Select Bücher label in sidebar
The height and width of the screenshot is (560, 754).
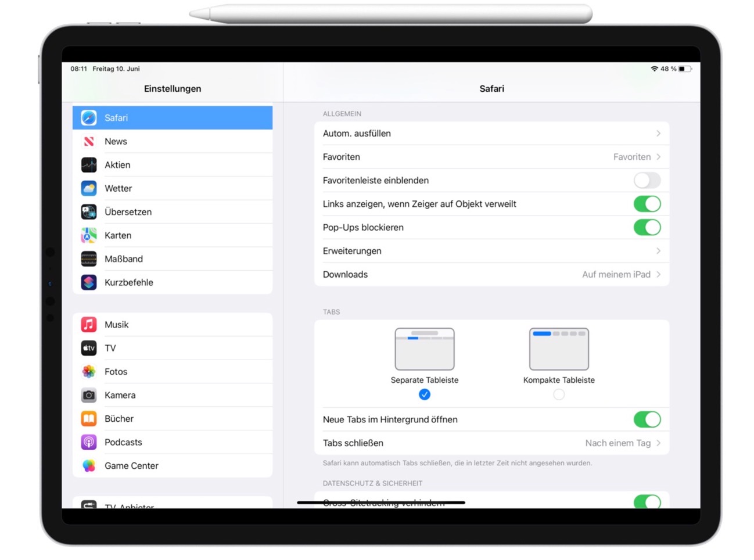[x=119, y=419]
